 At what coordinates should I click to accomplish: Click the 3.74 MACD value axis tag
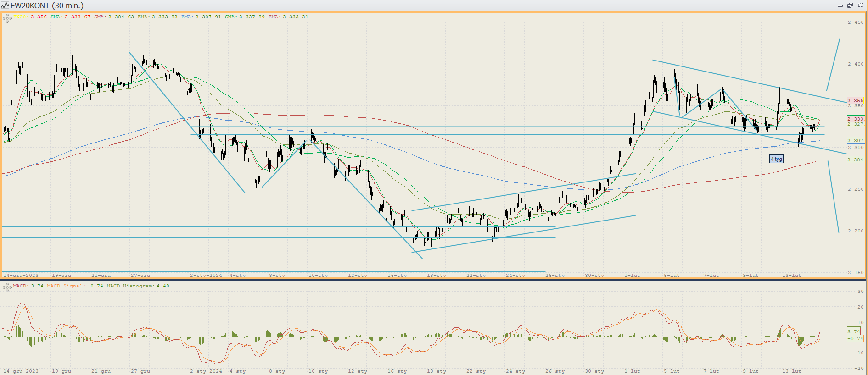(x=854, y=331)
